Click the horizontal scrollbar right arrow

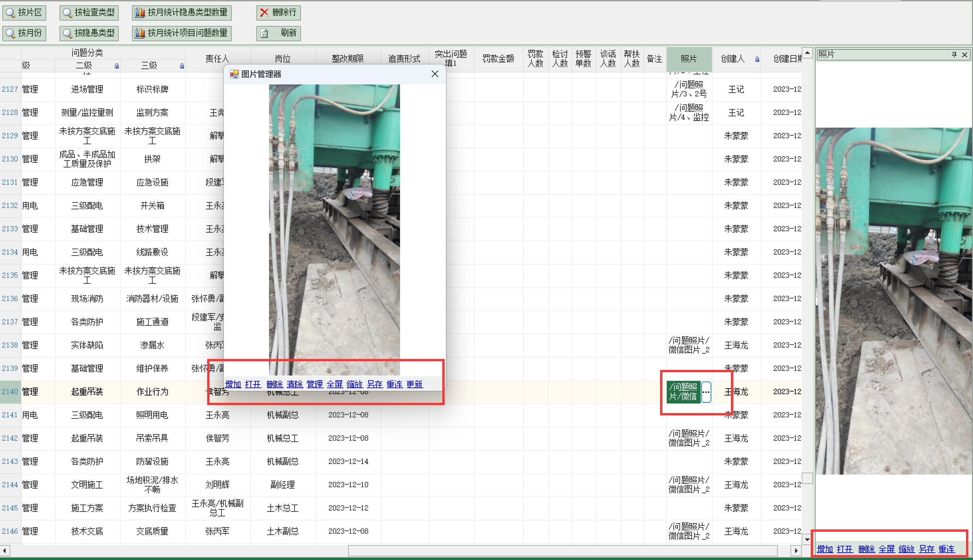(796, 551)
